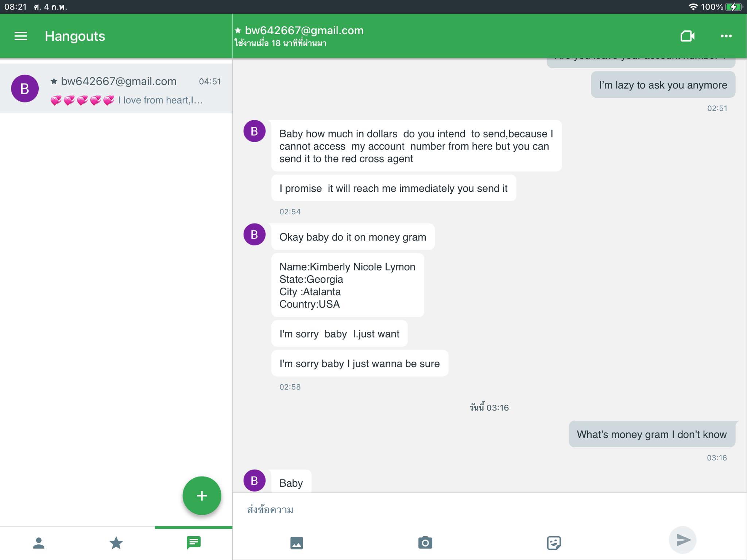Tap B avatar beside "Okay baby" message
This screenshot has width=747, height=560.
click(x=254, y=234)
